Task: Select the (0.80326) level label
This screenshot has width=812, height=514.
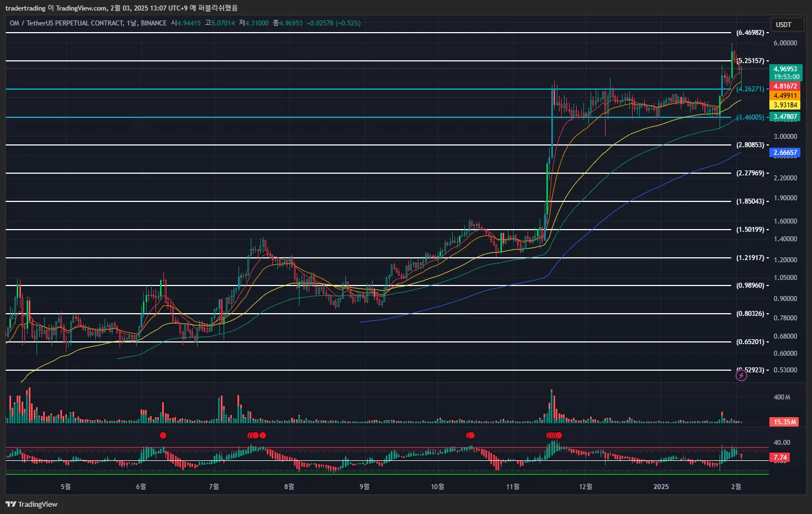Action: (x=750, y=314)
